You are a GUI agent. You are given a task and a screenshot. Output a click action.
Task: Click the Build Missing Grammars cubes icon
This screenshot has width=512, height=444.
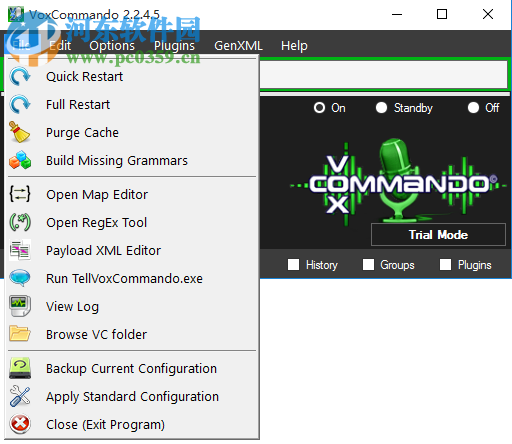(x=20, y=160)
